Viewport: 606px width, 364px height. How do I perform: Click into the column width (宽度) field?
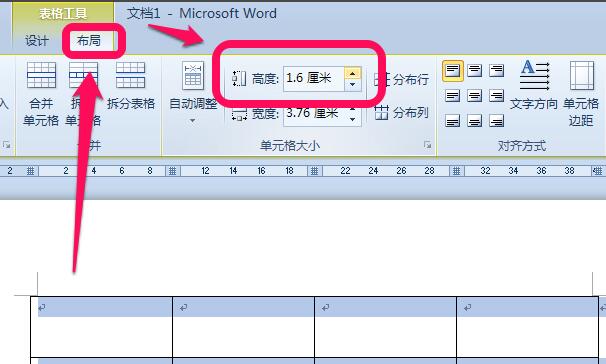tap(313, 113)
